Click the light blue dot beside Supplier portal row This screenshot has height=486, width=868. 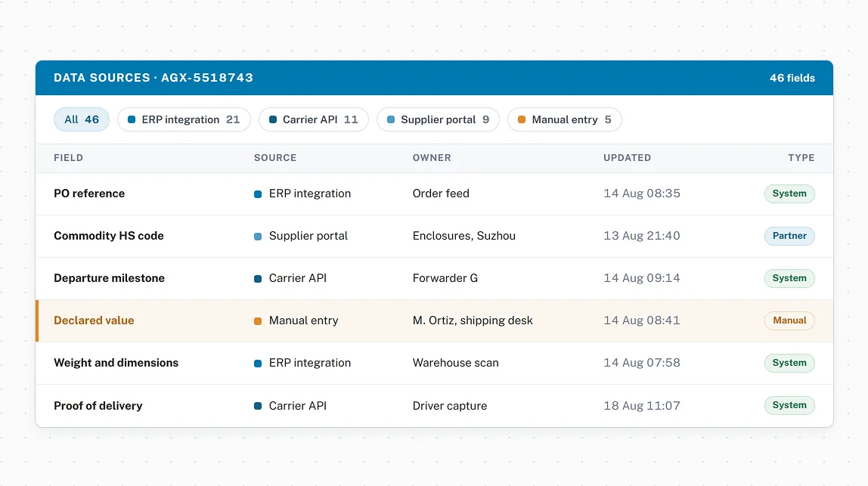click(258, 237)
